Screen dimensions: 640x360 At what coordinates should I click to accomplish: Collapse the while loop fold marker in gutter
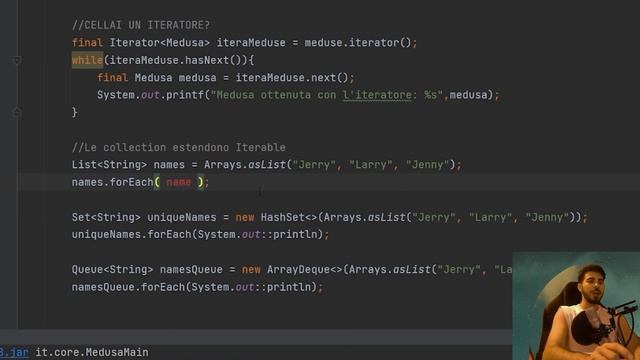pos(17,60)
